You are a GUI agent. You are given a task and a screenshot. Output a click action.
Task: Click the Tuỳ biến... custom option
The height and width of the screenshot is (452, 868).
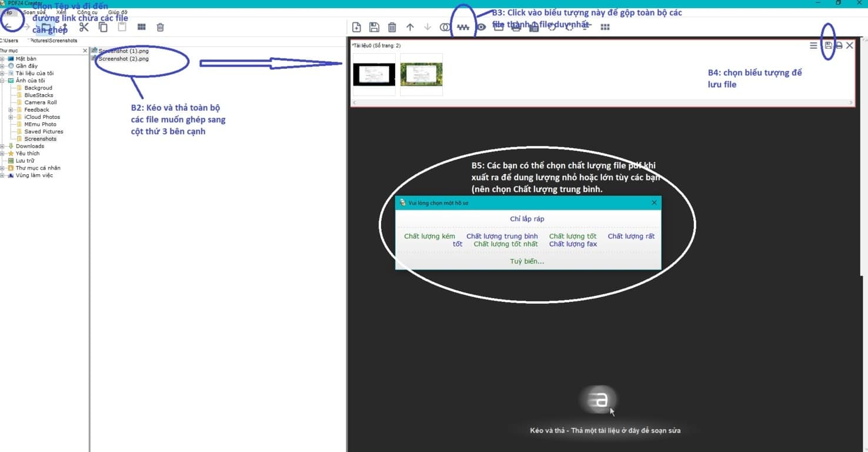(x=527, y=261)
